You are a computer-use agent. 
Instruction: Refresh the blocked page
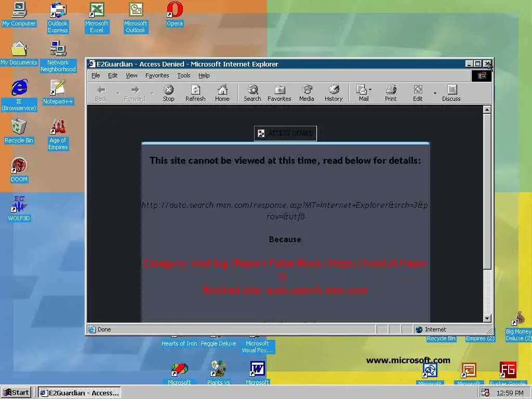point(195,94)
